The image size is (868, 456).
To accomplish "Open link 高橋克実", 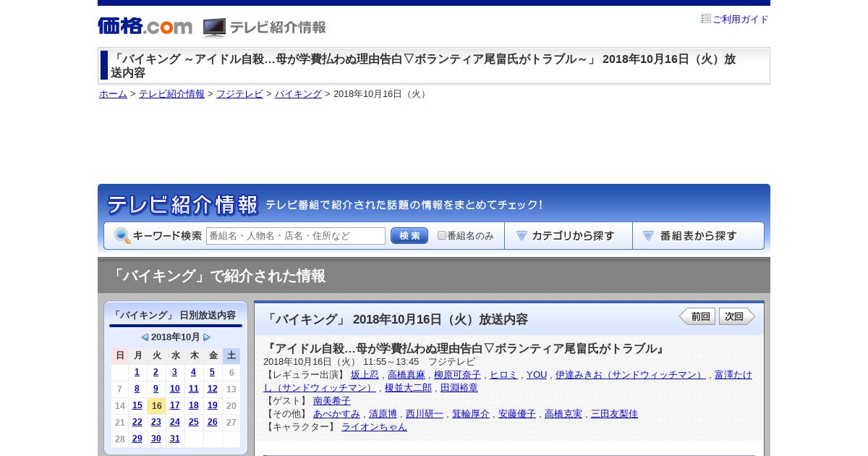I will pyautogui.click(x=563, y=414).
